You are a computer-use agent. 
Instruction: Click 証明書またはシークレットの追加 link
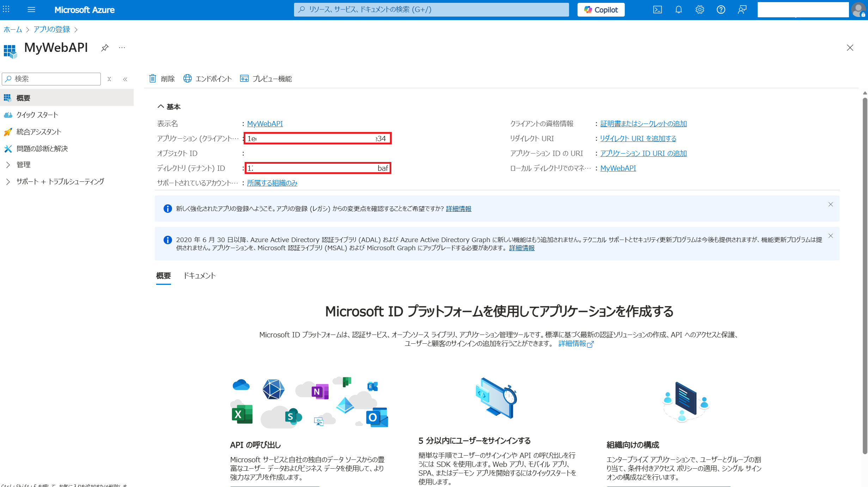(643, 124)
